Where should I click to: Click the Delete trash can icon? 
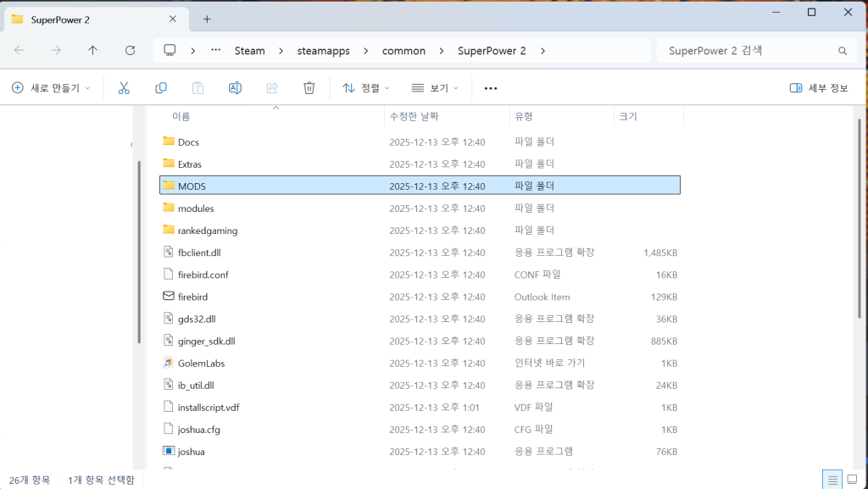pos(309,88)
